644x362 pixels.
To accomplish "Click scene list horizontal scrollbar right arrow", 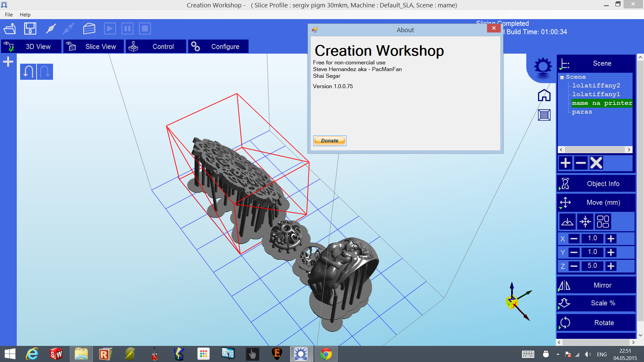I will click(629, 150).
